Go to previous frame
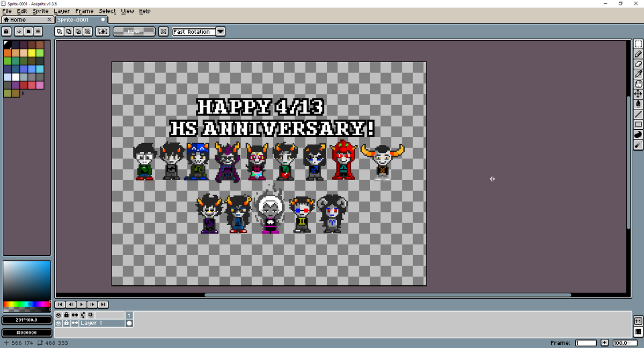The width and height of the screenshot is (644, 348). pyautogui.click(x=71, y=305)
